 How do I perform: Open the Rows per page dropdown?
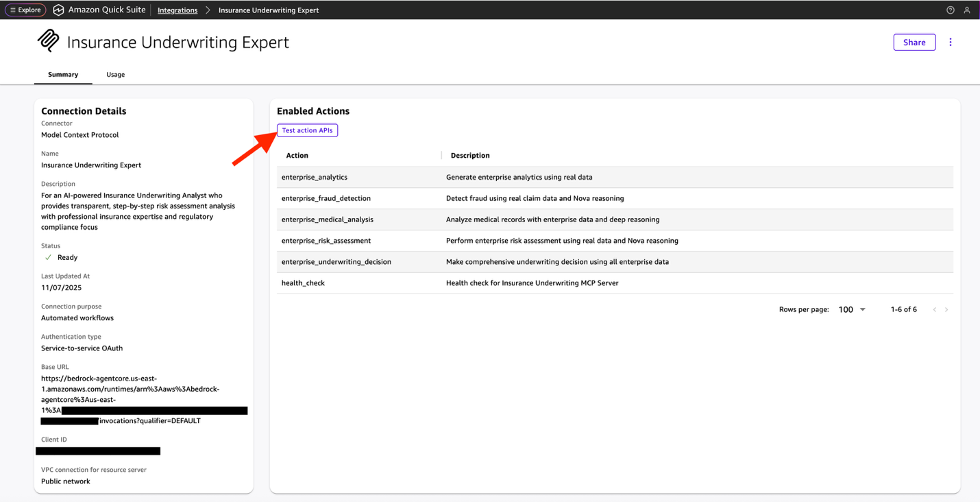pyautogui.click(x=852, y=310)
